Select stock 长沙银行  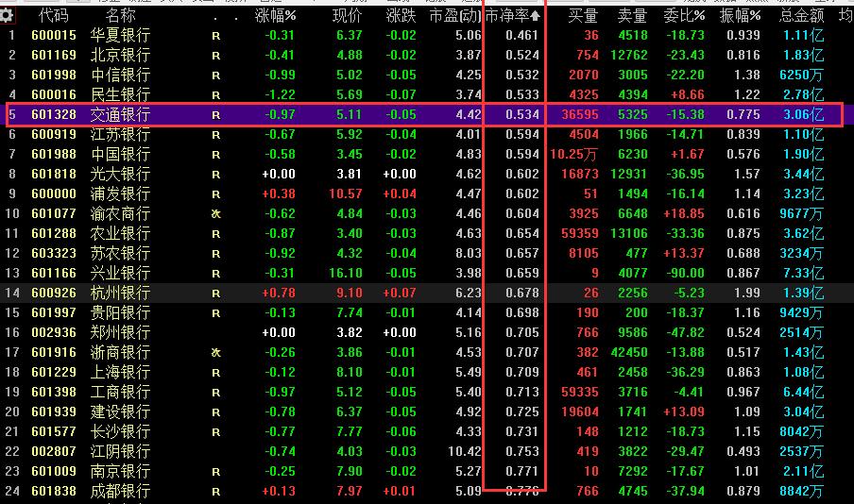point(120,431)
